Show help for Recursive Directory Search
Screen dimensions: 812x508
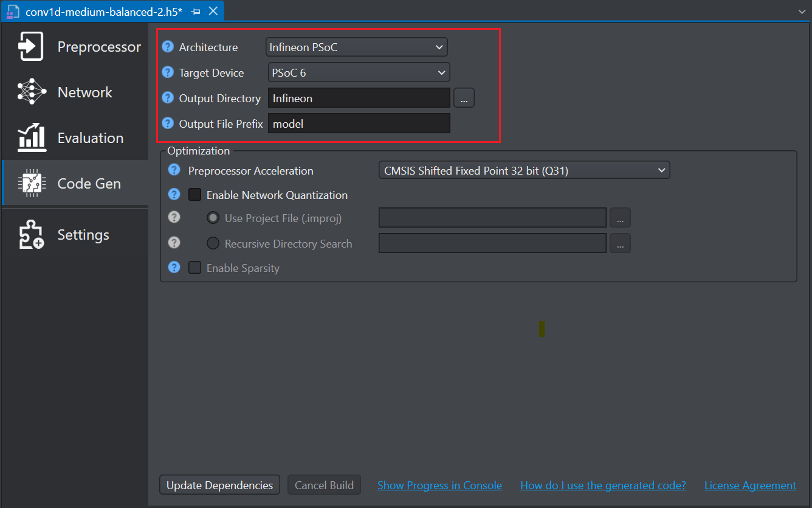coord(174,243)
